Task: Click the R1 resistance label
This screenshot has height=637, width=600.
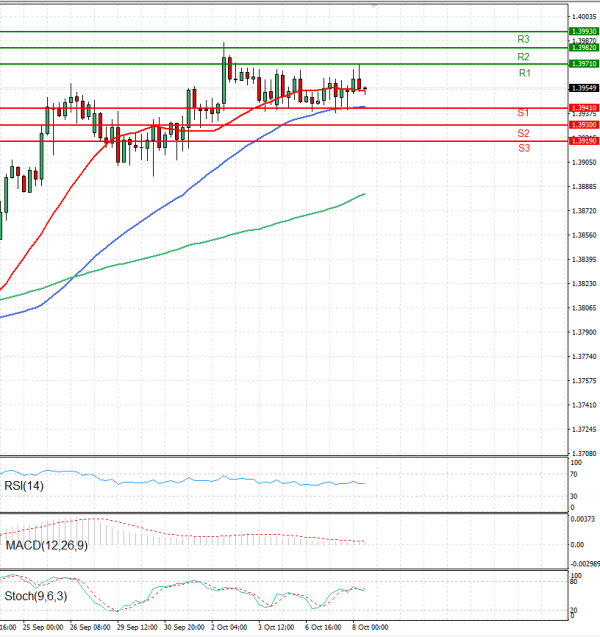Action: (524, 74)
